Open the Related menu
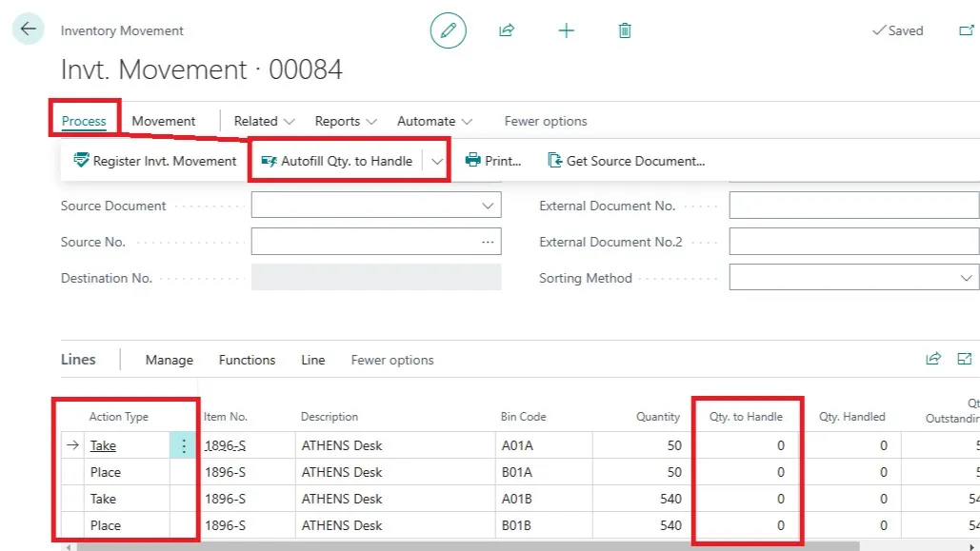980x551 pixels. tap(264, 121)
